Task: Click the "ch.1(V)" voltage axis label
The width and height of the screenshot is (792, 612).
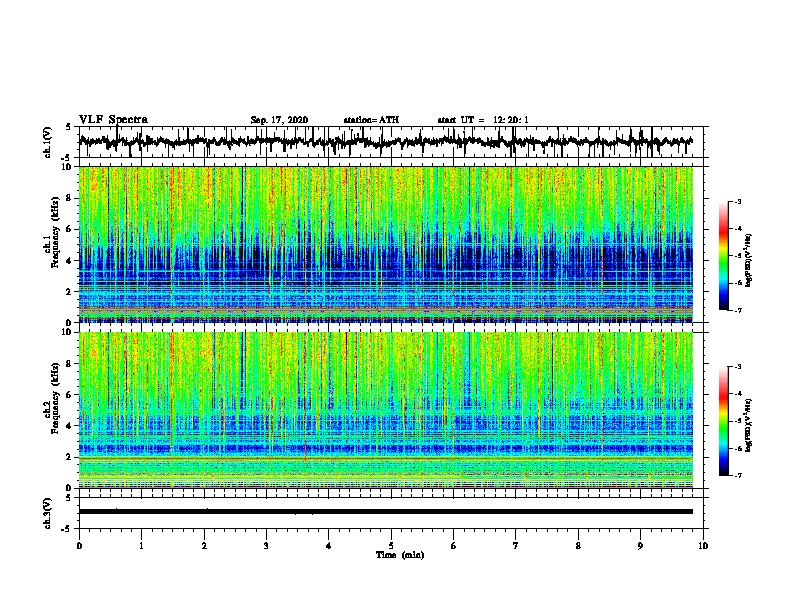Action: (x=48, y=142)
